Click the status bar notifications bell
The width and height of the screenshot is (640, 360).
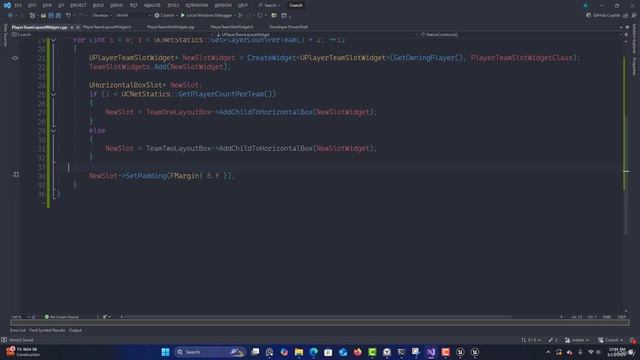click(633, 340)
